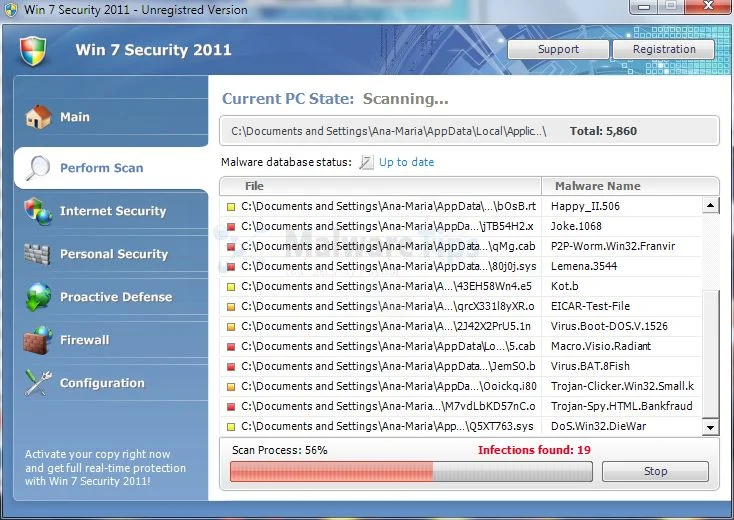Stop the running scan
Viewport: 734px width, 520px height.
[x=655, y=471]
